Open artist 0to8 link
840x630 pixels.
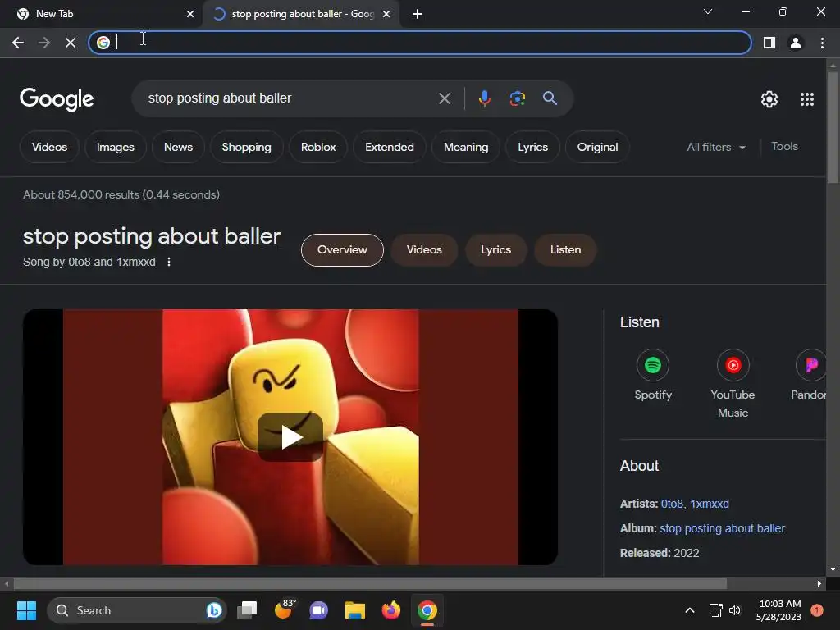672,504
